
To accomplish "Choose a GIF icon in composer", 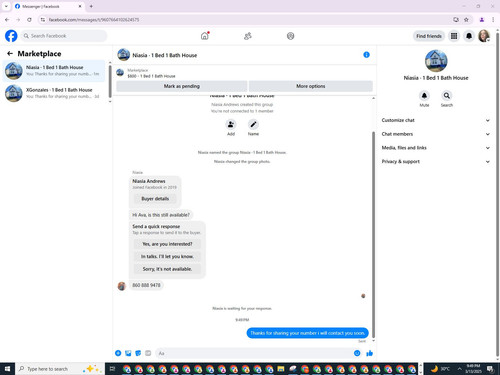I will [x=148, y=353].
